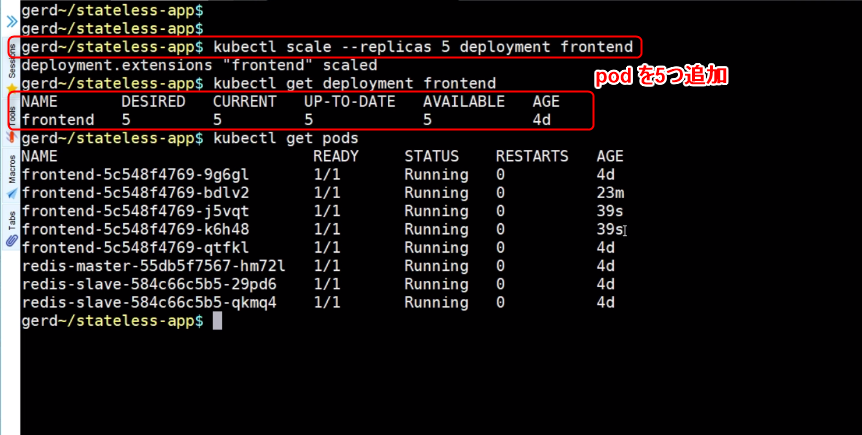Click the pod name frontend-5c548f4769-qtfkl
862x435 pixels.
coord(135,247)
